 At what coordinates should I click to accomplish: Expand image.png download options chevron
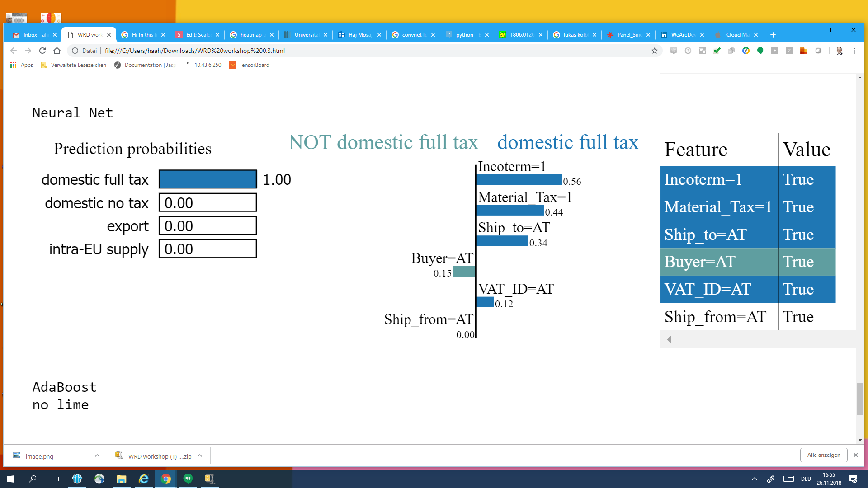(x=97, y=456)
